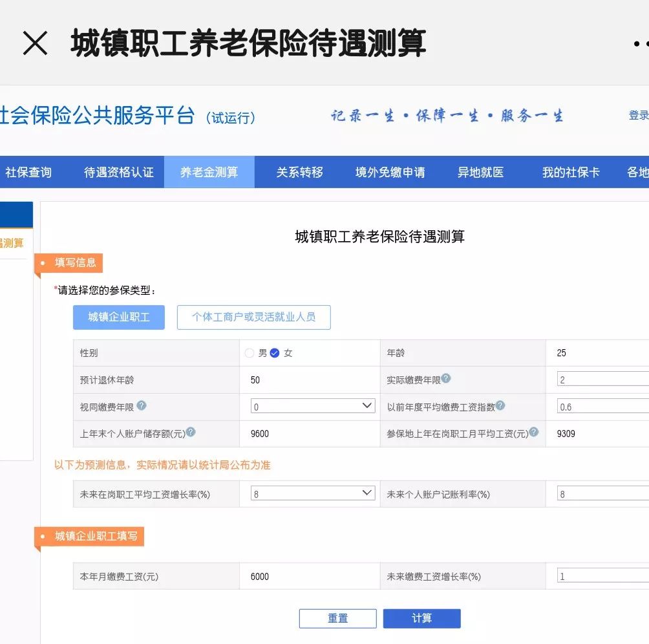Select the 女 gender radio button
This screenshot has height=644, width=649.
[275, 353]
